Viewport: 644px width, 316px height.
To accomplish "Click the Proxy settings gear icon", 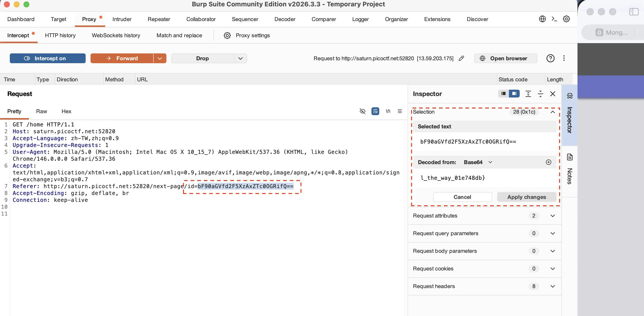I will point(227,36).
